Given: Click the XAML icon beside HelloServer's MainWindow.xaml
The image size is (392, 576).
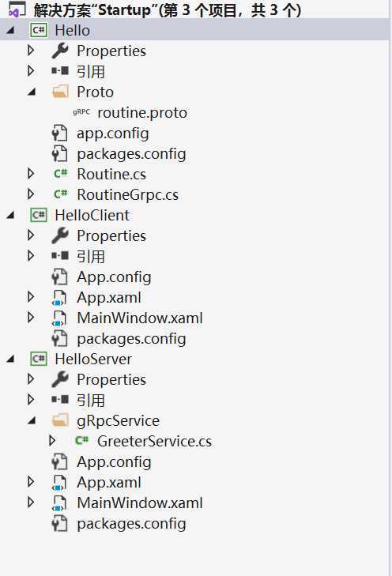Looking at the screenshot, I should (59, 503).
